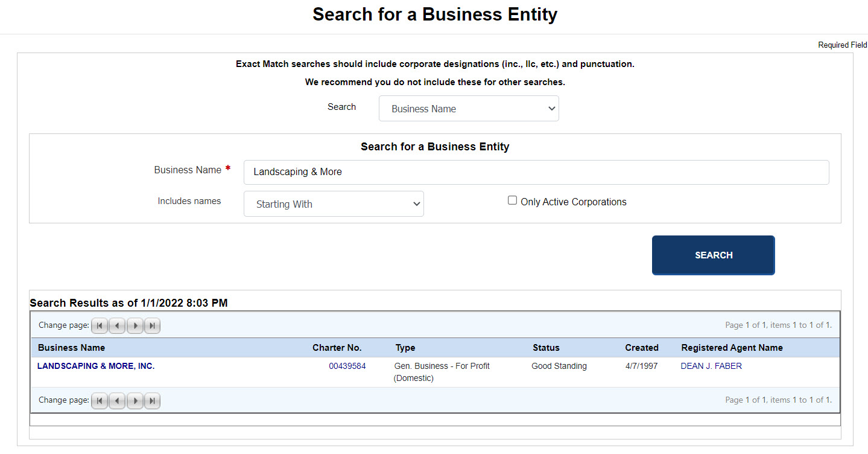The width and height of the screenshot is (868, 454).
Task: Sort results by Created column header
Action: (641, 348)
